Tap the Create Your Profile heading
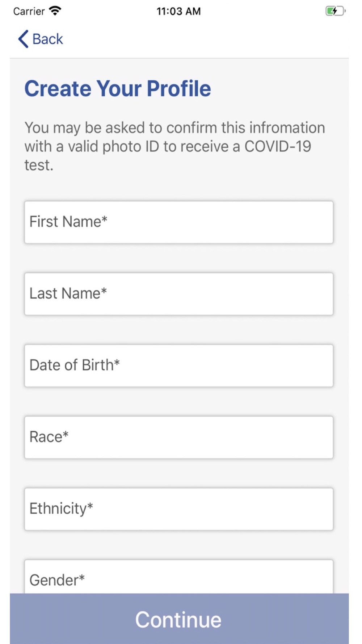 click(x=118, y=88)
